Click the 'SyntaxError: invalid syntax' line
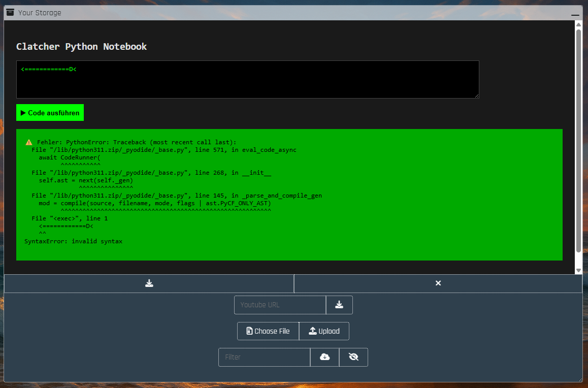Image resolution: width=588 pixels, height=388 pixels. (74, 241)
